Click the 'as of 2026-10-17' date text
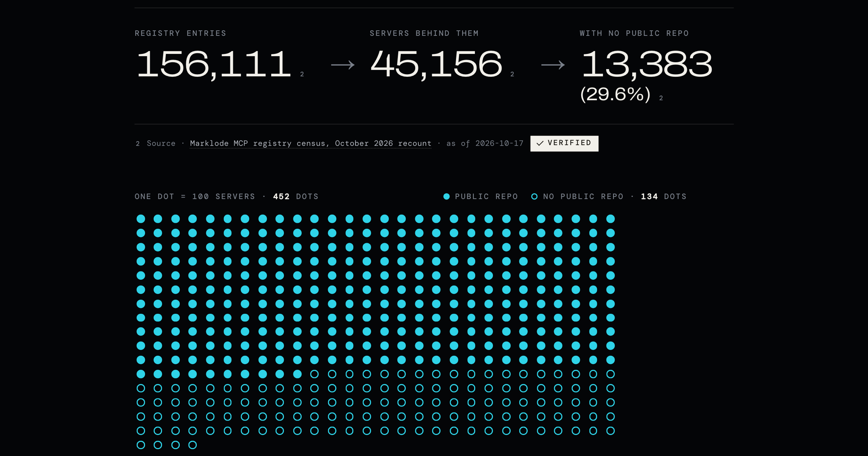 click(x=485, y=143)
